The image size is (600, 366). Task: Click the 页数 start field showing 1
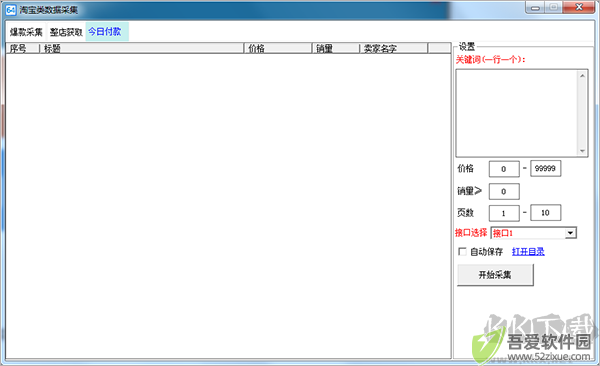click(504, 213)
